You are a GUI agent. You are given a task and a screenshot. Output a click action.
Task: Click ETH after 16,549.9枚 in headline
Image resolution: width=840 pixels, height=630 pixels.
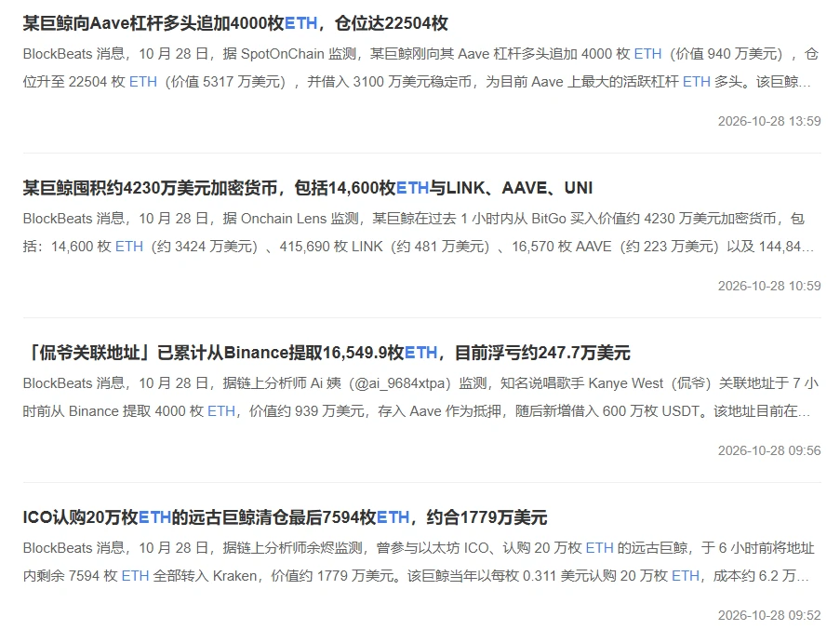(421, 353)
